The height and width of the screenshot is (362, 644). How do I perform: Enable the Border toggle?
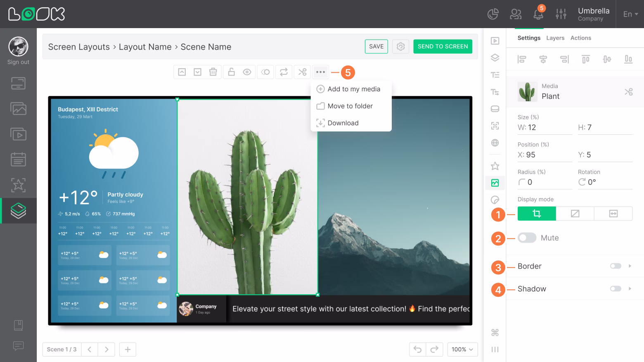(616, 266)
